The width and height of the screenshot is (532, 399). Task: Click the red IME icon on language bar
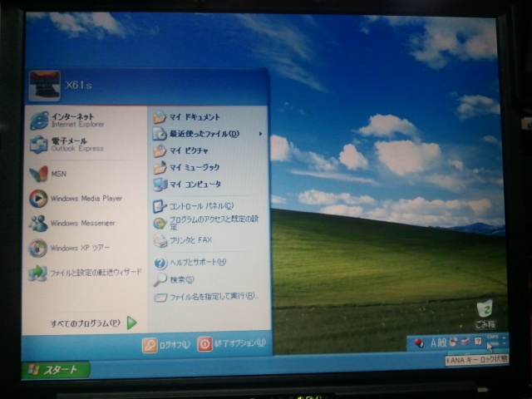(x=419, y=342)
